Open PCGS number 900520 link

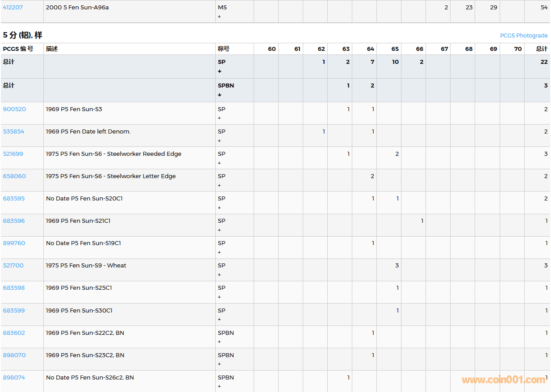14,109
